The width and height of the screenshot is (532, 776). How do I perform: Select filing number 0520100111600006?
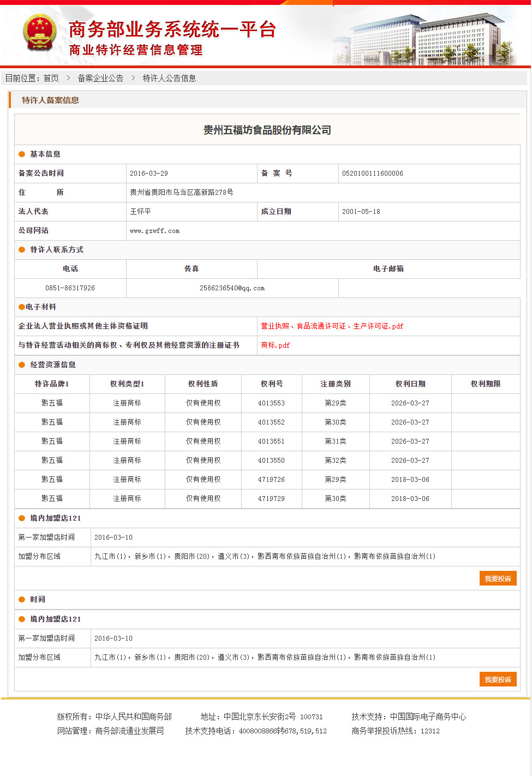click(x=373, y=174)
